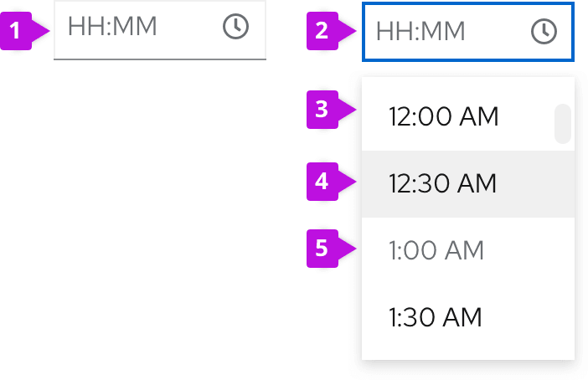Image resolution: width=588 pixels, height=380 pixels.
Task: Click HH:MM placeholder text in the focused field
Action: pyautogui.click(x=420, y=33)
